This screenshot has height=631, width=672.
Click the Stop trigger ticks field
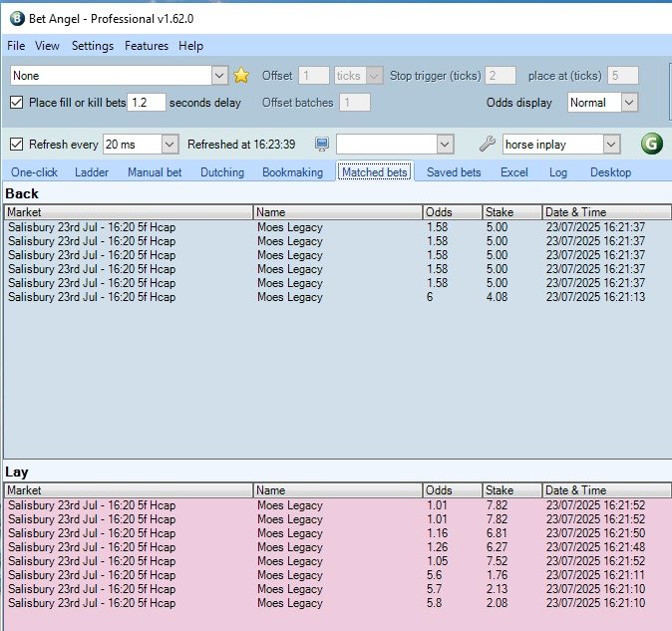coord(501,76)
